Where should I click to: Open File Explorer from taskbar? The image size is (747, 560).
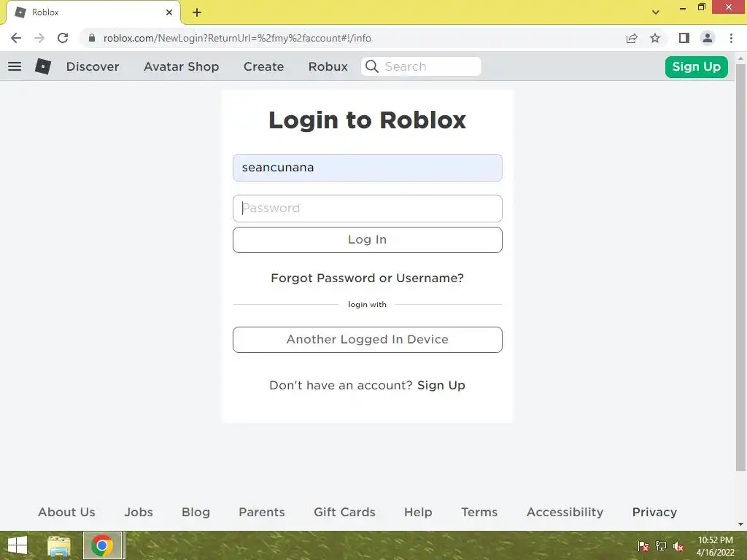coord(59,545)
